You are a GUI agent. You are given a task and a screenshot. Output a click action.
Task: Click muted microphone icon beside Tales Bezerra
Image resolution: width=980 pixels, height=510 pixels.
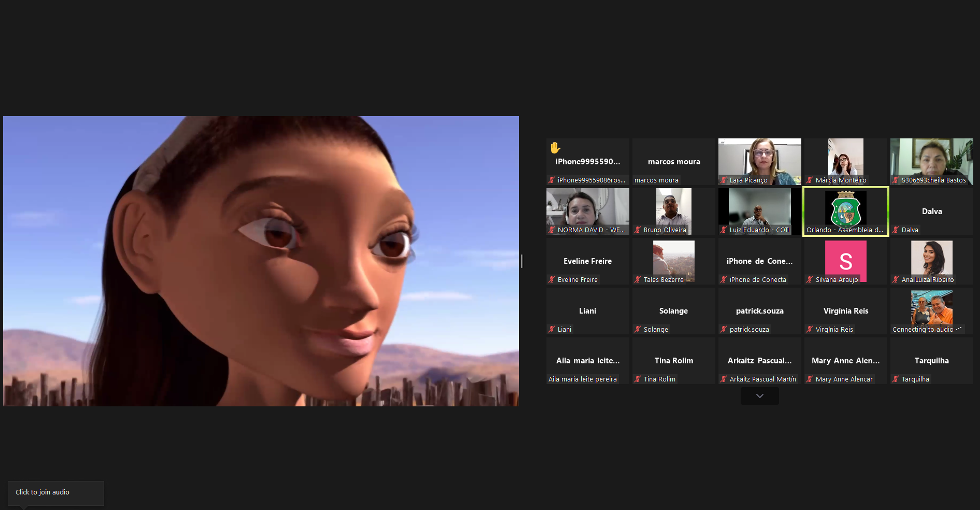(x=638, y=280)
